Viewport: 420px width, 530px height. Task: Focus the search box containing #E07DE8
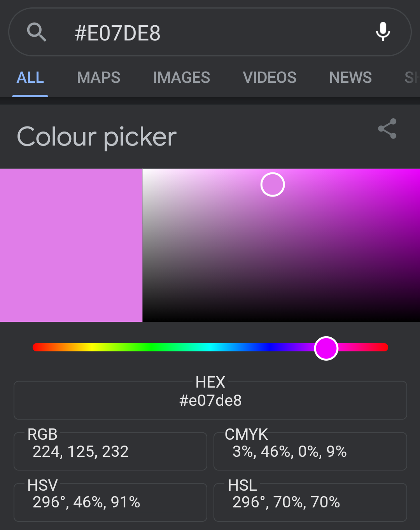[210, 32]
